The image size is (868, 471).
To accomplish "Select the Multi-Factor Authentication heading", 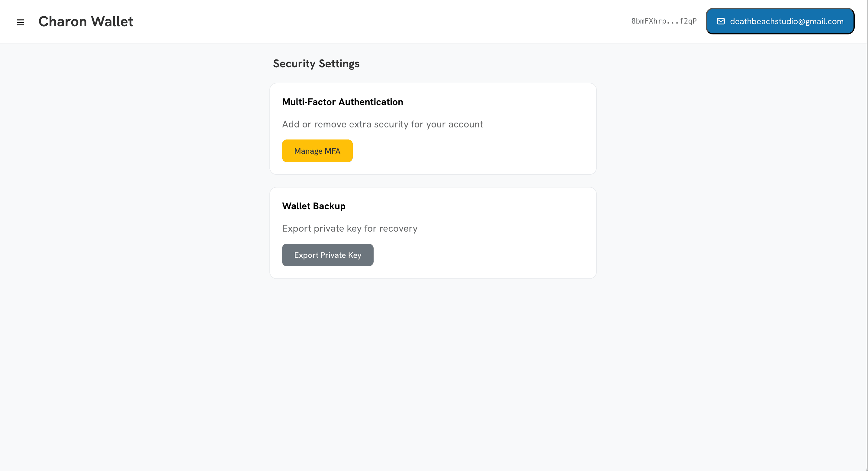I will [x=342, y=102].
